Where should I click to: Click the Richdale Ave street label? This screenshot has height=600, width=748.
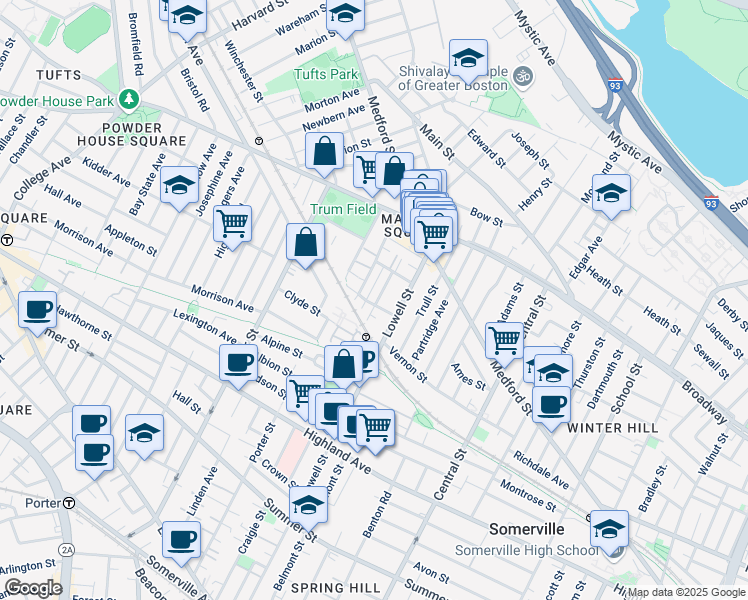[541, 470]
